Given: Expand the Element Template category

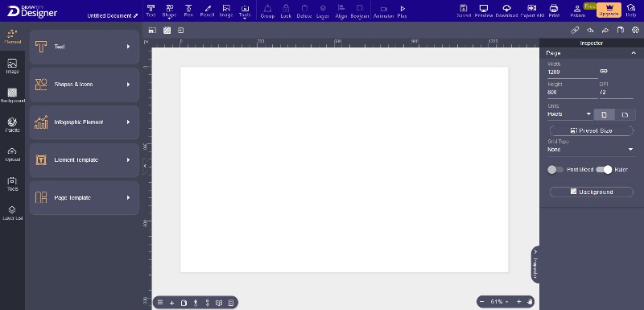Looking at the screenshot, I should [x=85, y=160].
